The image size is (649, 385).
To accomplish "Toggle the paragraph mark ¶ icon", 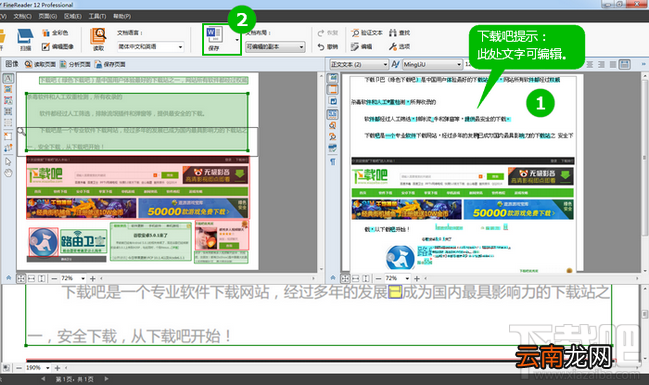I will (333, 162).
